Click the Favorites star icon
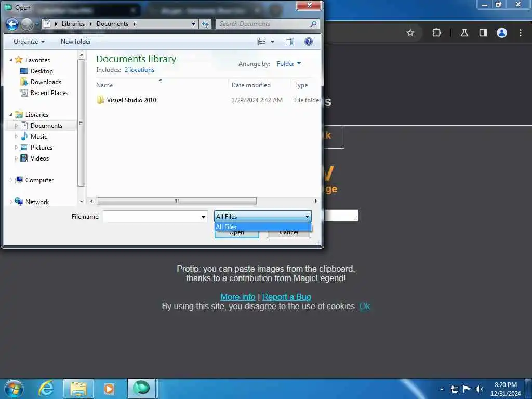This screenshot has height=399, width=532. (x=19, y=60)
